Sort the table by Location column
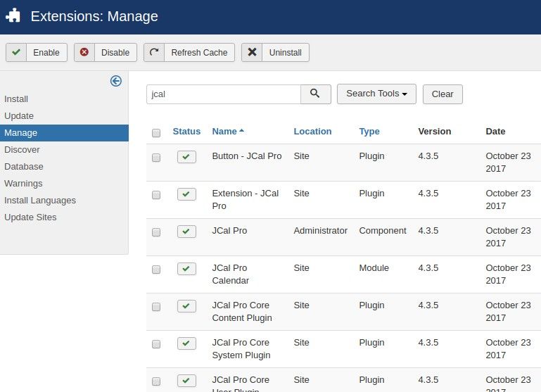Viewport: 541px width, 392px height. 312,132
